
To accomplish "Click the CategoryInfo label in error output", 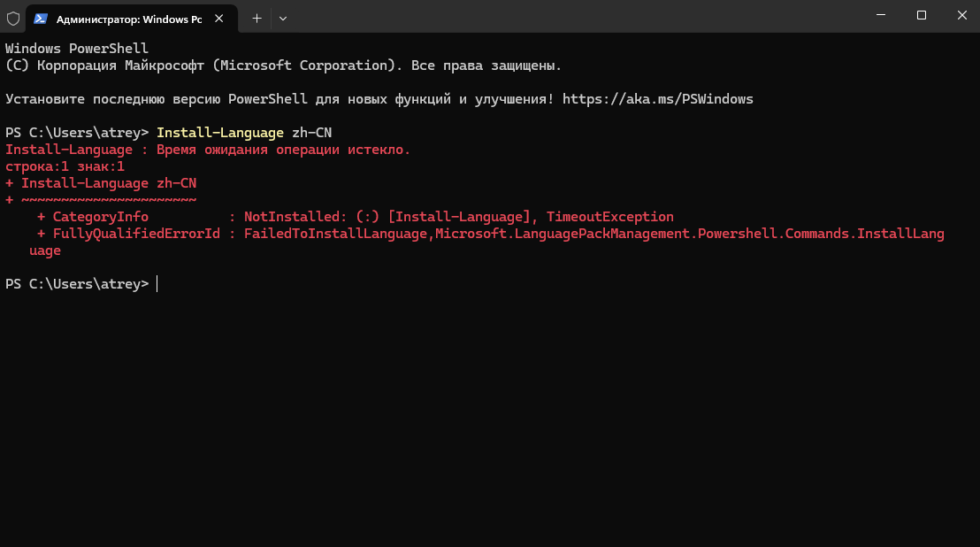I will [x=101, y=216].
